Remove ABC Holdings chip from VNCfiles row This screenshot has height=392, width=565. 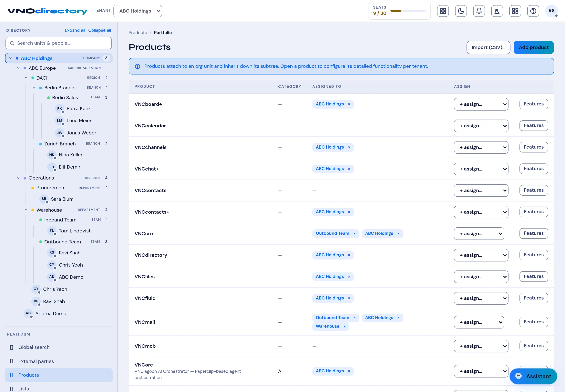349,277
